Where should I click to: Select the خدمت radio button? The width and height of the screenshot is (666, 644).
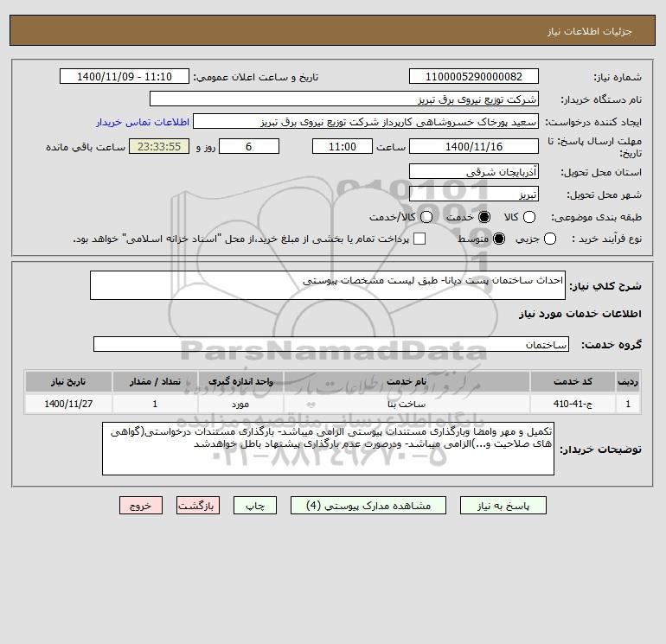coord(483,217)
